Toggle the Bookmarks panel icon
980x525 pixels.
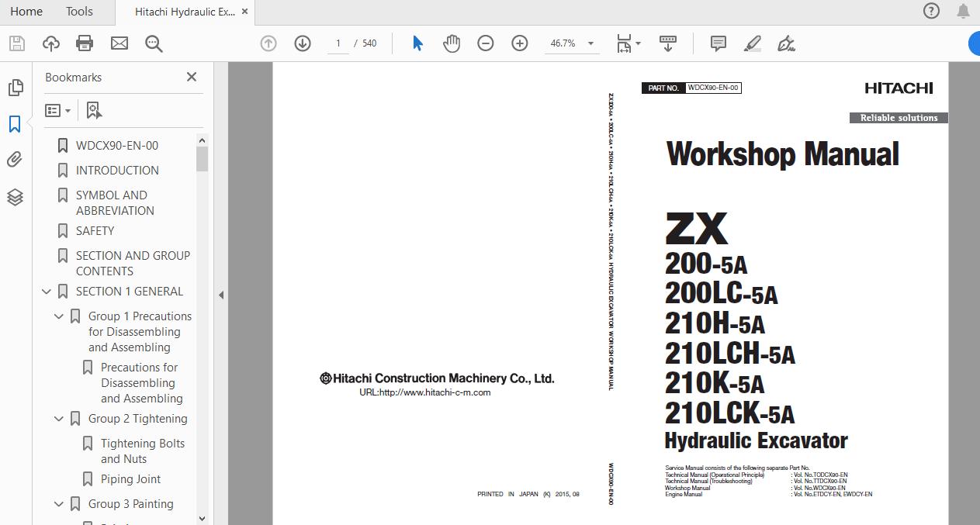[x=15, y=124]
